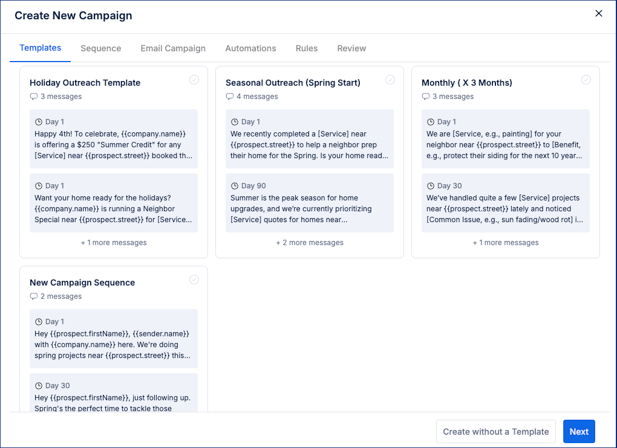Click Create without a Template
The height and width of the screenshot is (448, 617).
[x=496, y=431]
